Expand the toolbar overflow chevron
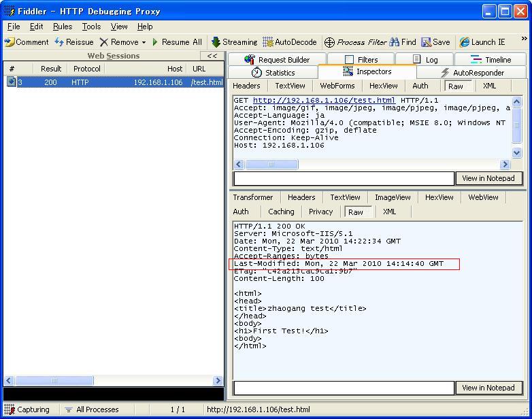Screen dimensions: 532x419 click(x=525, y=38)
